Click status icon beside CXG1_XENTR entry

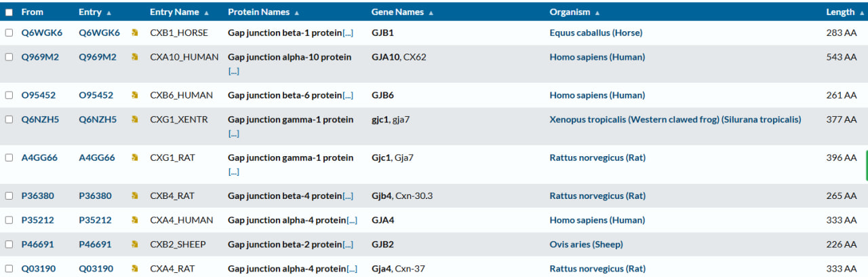pyautogui.click(x=135, y=119)
